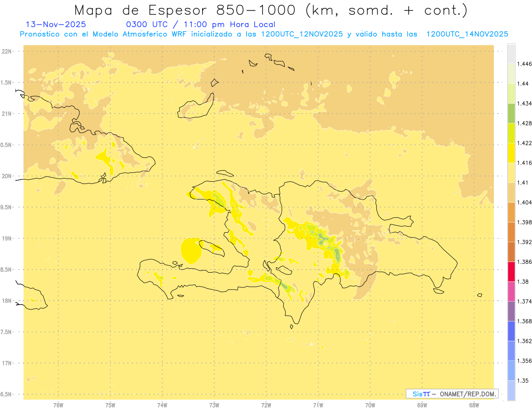Click the 21N latitude label
Image resolution: width=532 pixels, height=411 pixels.
point(7,114)
